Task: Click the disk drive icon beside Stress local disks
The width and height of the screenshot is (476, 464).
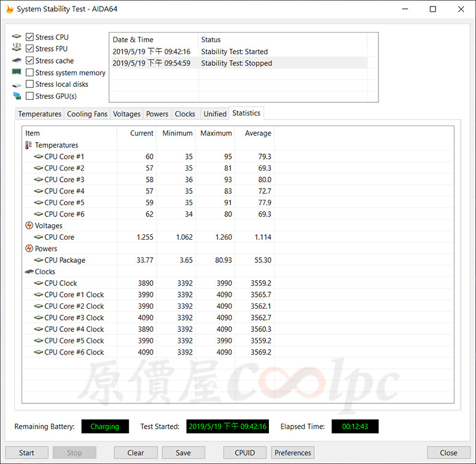Action: point(17,84)
